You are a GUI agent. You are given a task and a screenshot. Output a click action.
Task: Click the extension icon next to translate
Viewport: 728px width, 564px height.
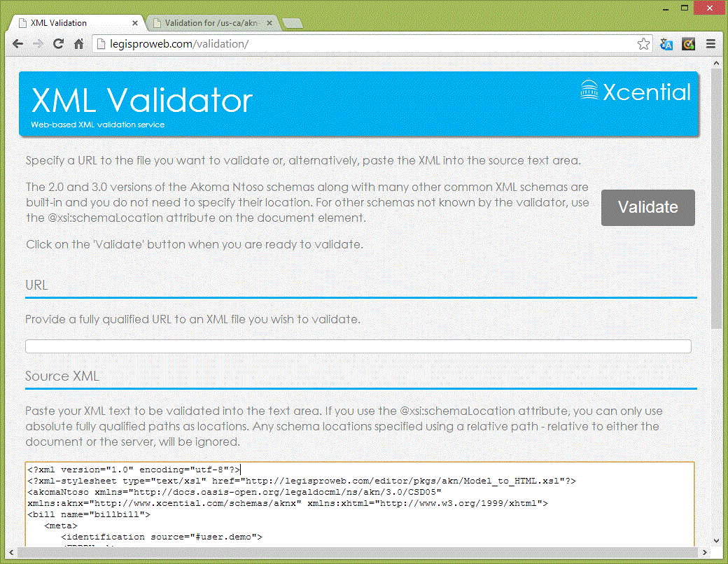(689, 44)
